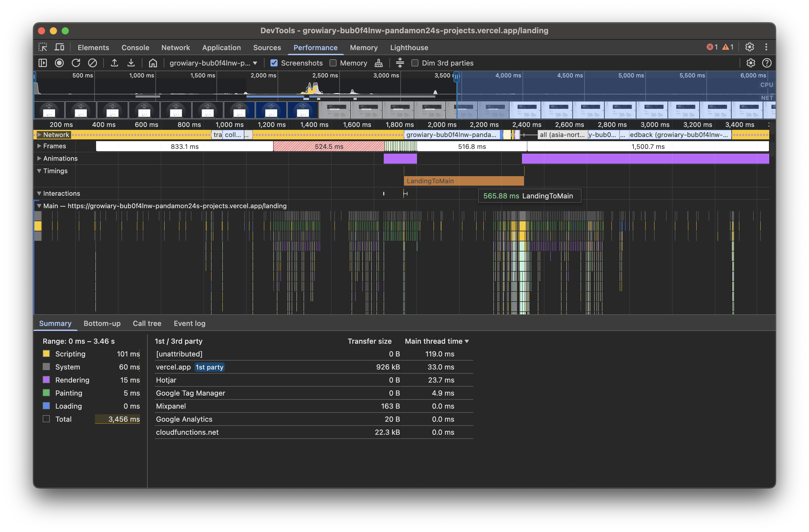Toggle the sidebar panel icon
Viewport: 809px width, 532px height.
(x=43, y=63)
